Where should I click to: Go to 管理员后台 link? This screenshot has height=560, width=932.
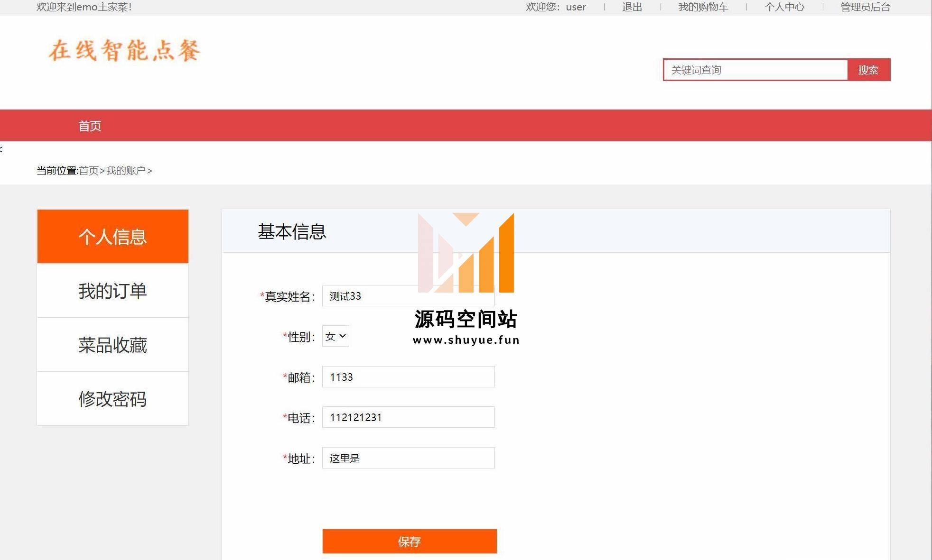click(x=865, y=7)
